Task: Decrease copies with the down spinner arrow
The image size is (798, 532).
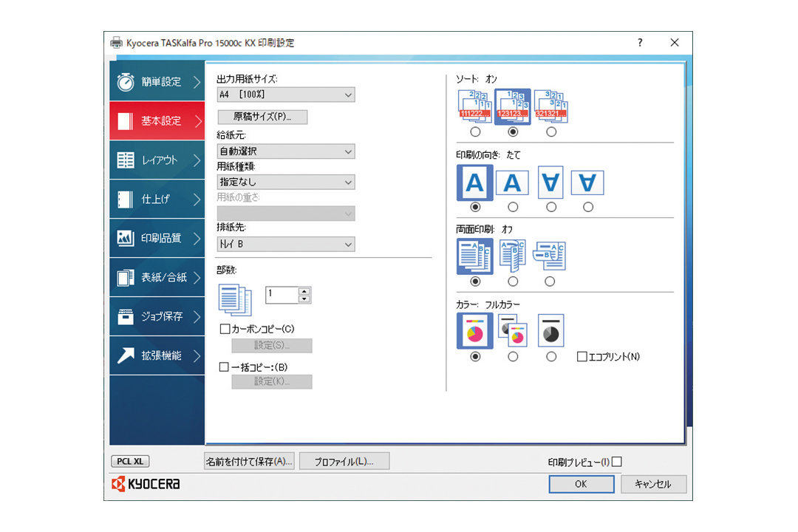Action: click(304, 299)
